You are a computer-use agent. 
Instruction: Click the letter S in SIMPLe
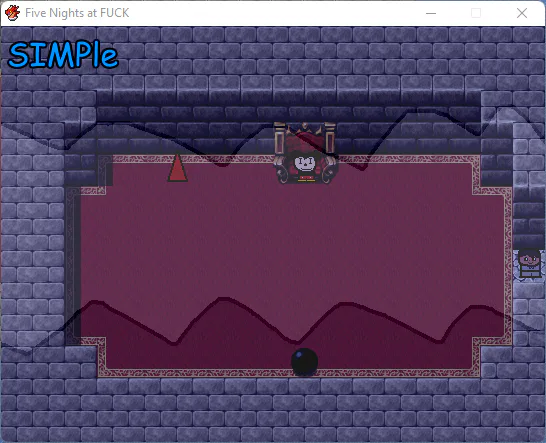(17, 56)
